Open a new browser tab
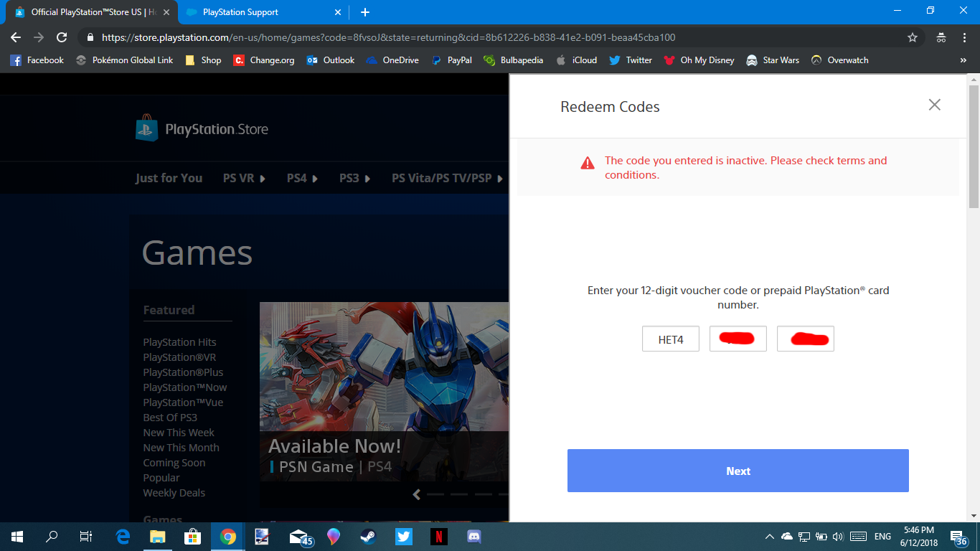 [365, 12]
